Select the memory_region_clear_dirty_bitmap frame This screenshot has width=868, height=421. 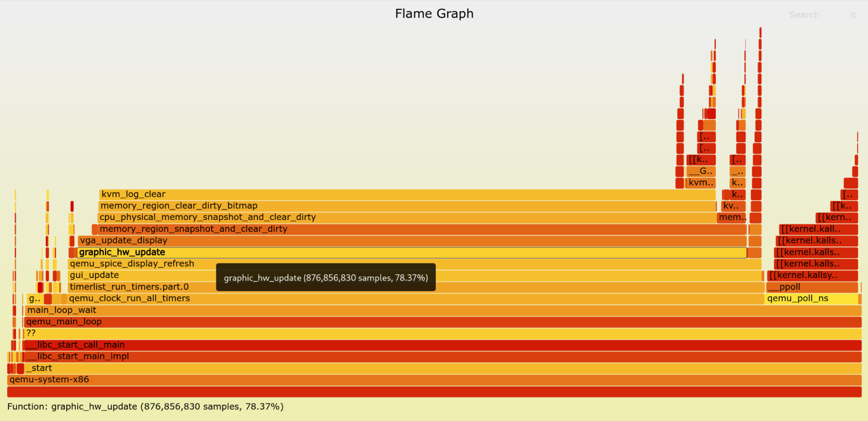point(407,206)
